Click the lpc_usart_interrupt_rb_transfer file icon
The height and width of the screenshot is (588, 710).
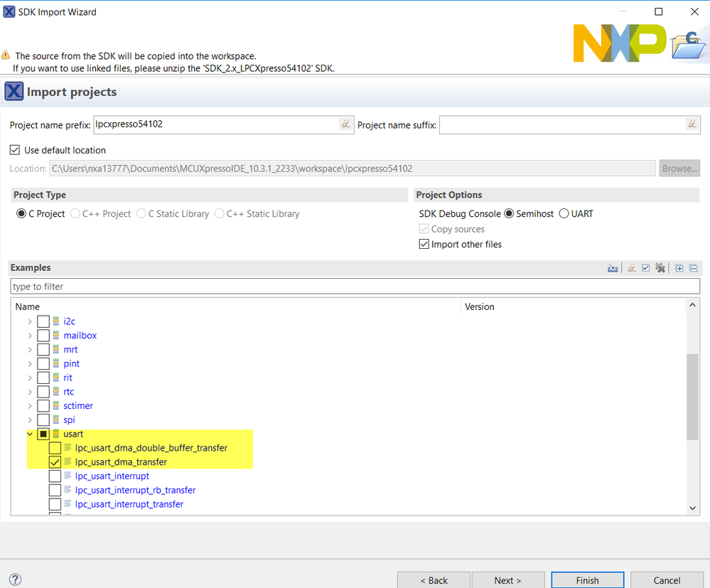(68, 490)
